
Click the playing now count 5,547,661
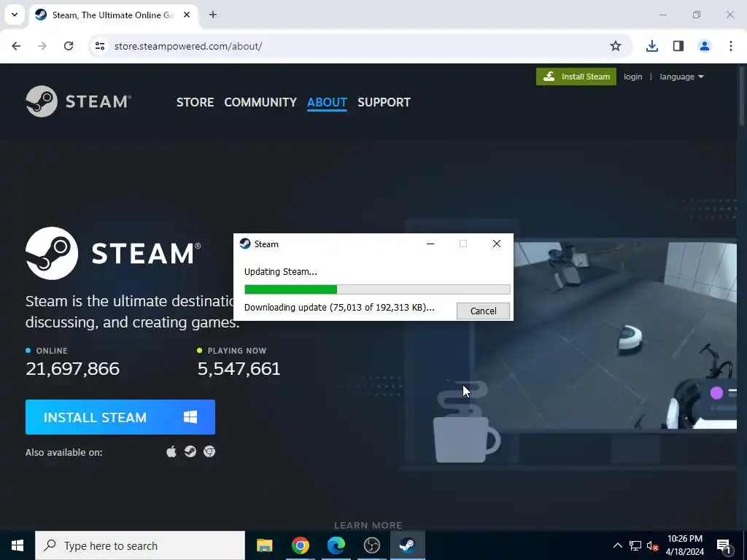coord(239,368)
